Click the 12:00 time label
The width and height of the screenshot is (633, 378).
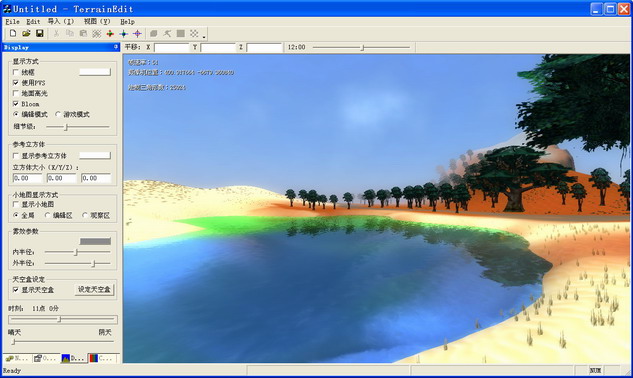296,47
